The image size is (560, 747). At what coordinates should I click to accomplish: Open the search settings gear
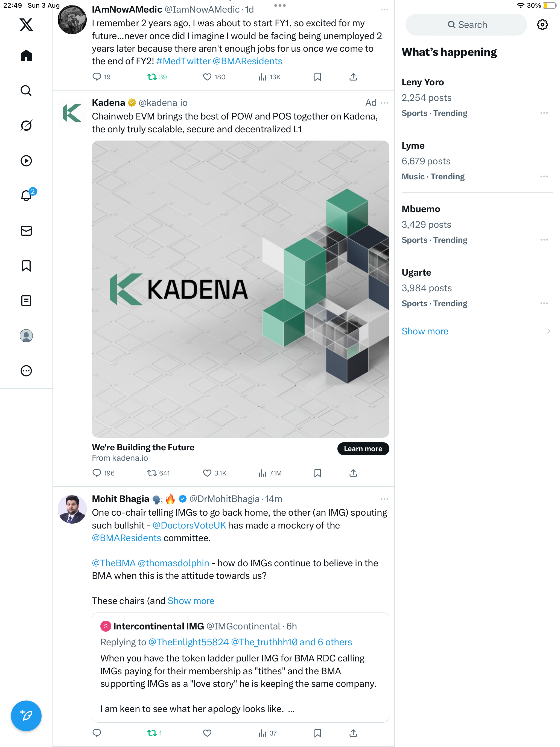point(542,25)
